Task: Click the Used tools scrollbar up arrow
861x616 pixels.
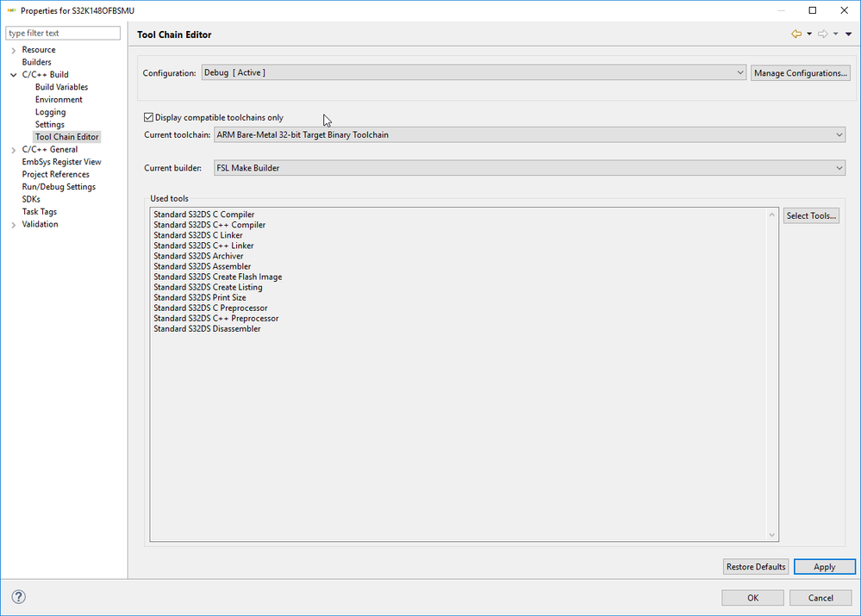Action: pos(772,215)
